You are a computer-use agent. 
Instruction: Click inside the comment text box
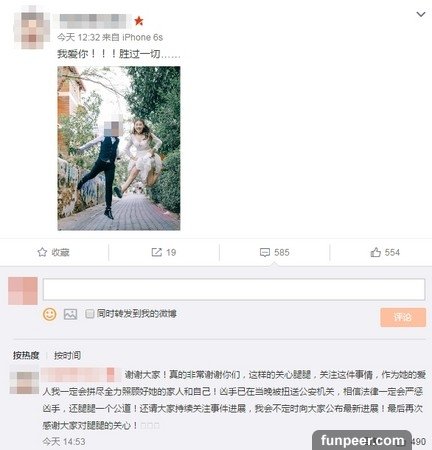[x=234, y=289]
